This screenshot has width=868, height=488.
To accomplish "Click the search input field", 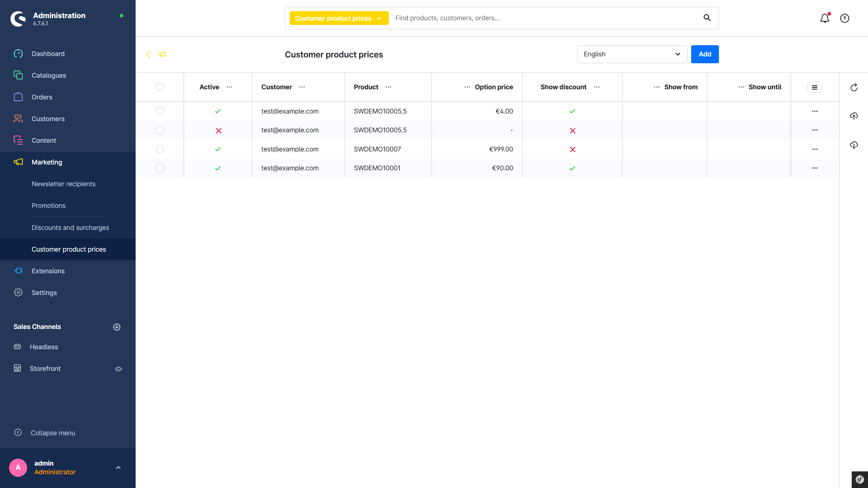I will pos(542,18).
